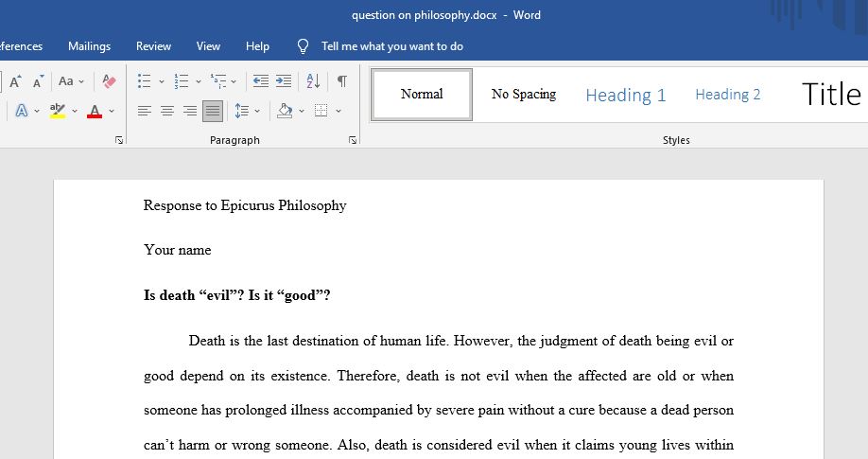The height and width of the screenshot is (459, 868).
Task: Click the Increase Font Size icon
Action: [15, 81]
